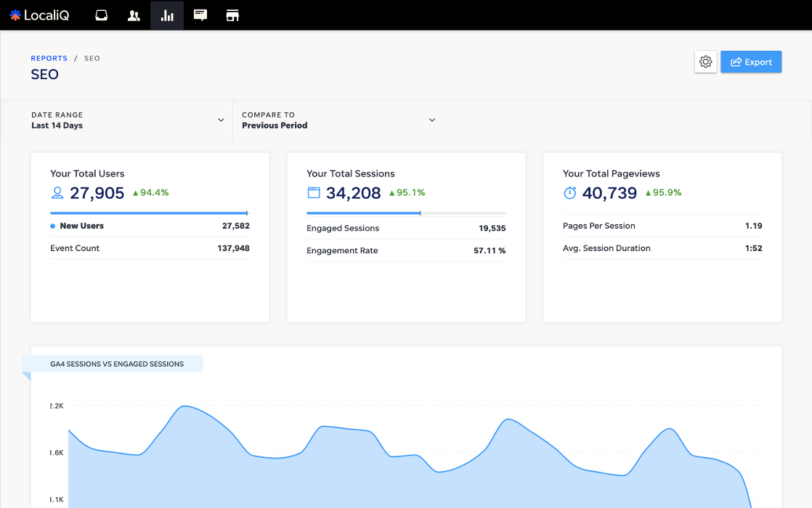Click the Total Users person icon
This screenshot has width=812, height=508.
[57, 193]
